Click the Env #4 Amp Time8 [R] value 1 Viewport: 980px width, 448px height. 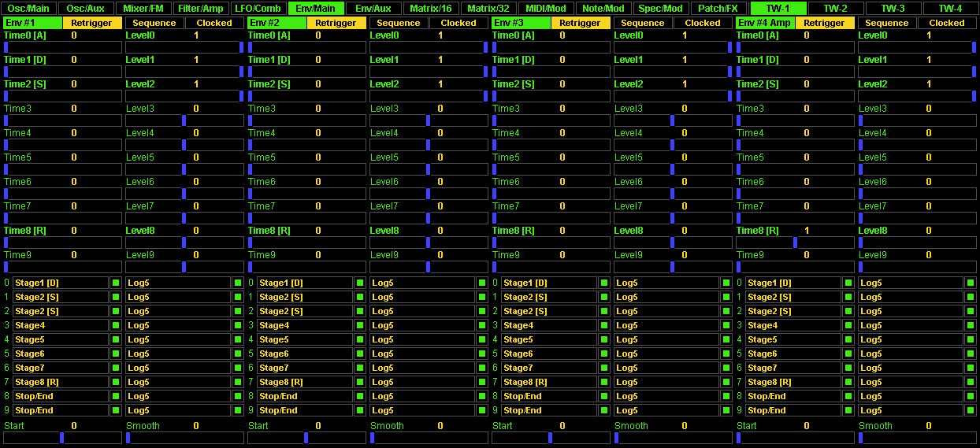tap(807, 231)
